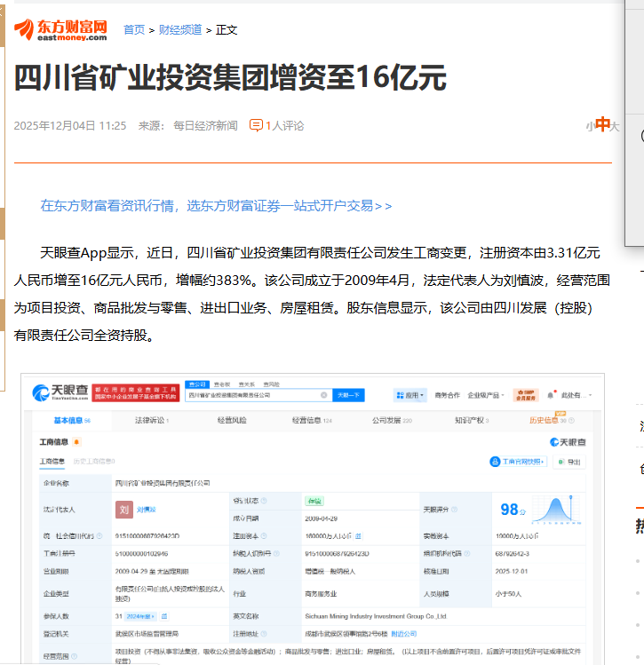
Task: Open 财经频道 in the breadcrumb
Action: click(x=180, y=30)
